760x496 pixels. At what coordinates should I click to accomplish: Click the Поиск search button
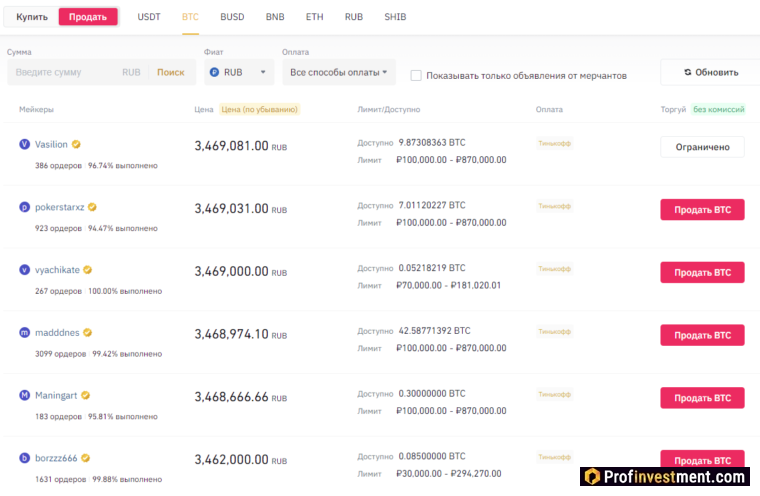pyautogui.click(x=171, y=72)
